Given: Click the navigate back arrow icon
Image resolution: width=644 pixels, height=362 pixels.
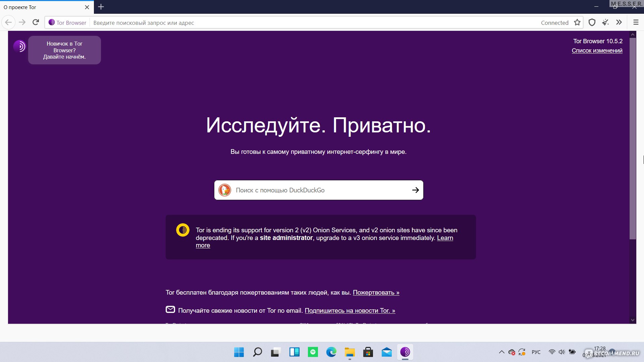Looking at the screenshot, I should (8, 22).
